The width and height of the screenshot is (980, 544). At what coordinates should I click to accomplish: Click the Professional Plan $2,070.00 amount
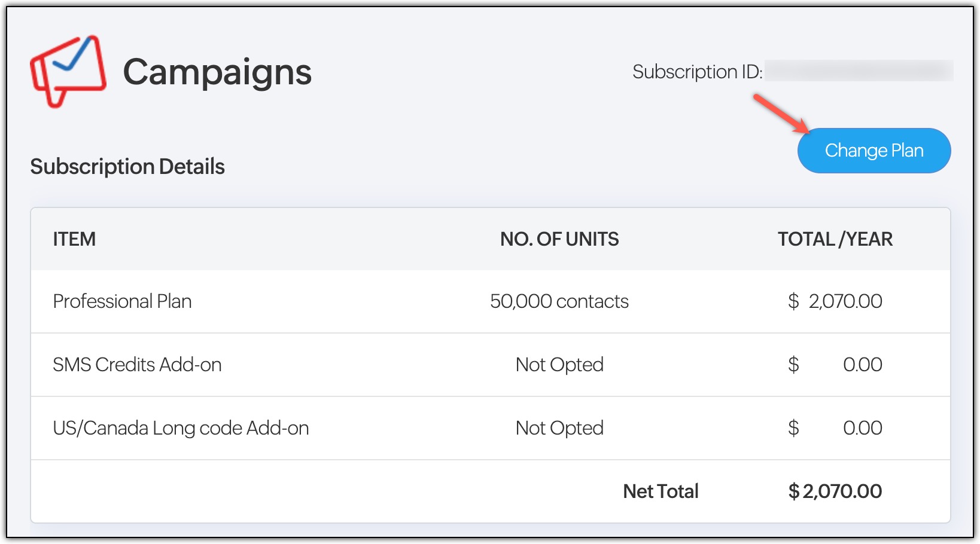pyautogui.click(x=835, y=301)
